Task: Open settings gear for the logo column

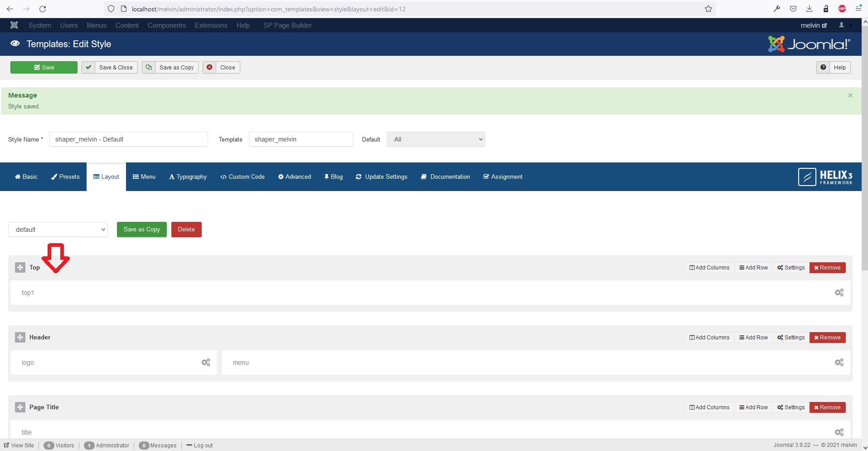Action: pyautogui.click(x=206, y=363)
